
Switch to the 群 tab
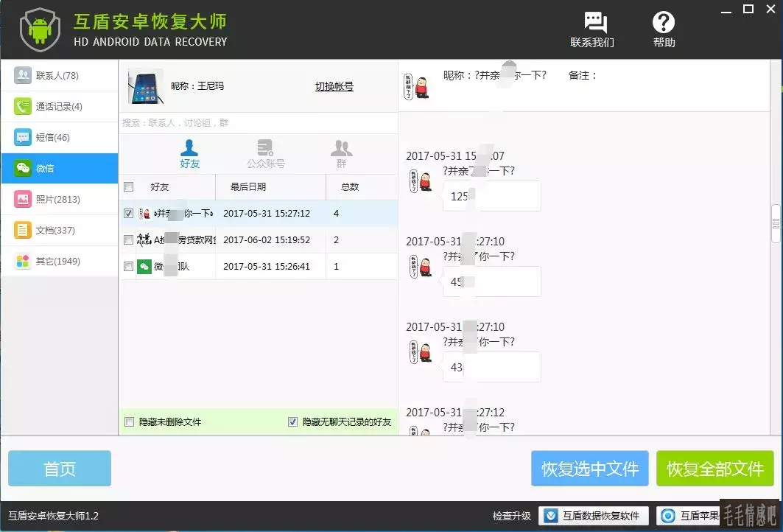(342, 154)
